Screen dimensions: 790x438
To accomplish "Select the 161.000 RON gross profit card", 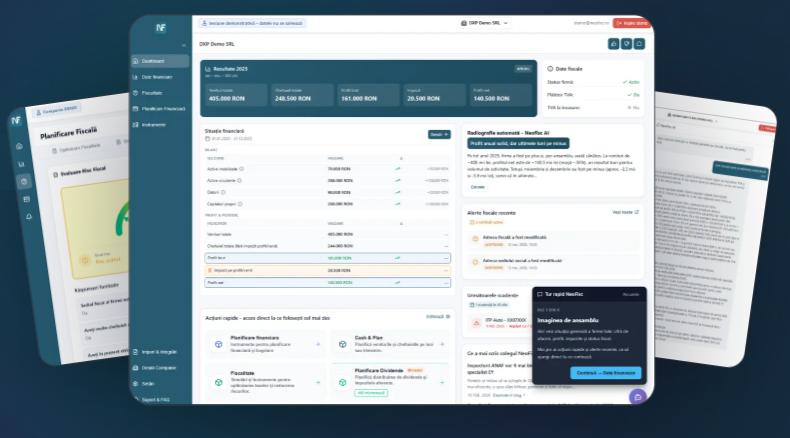I will coord(368,95).
